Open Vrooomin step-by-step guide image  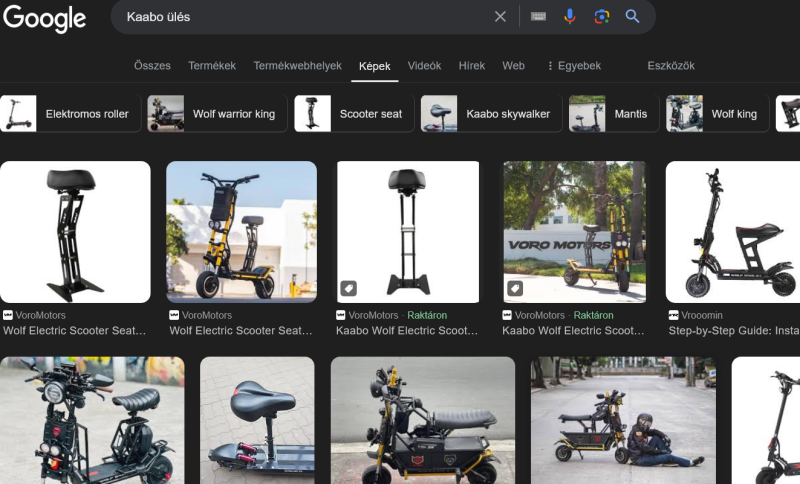(x=733, y=232)
